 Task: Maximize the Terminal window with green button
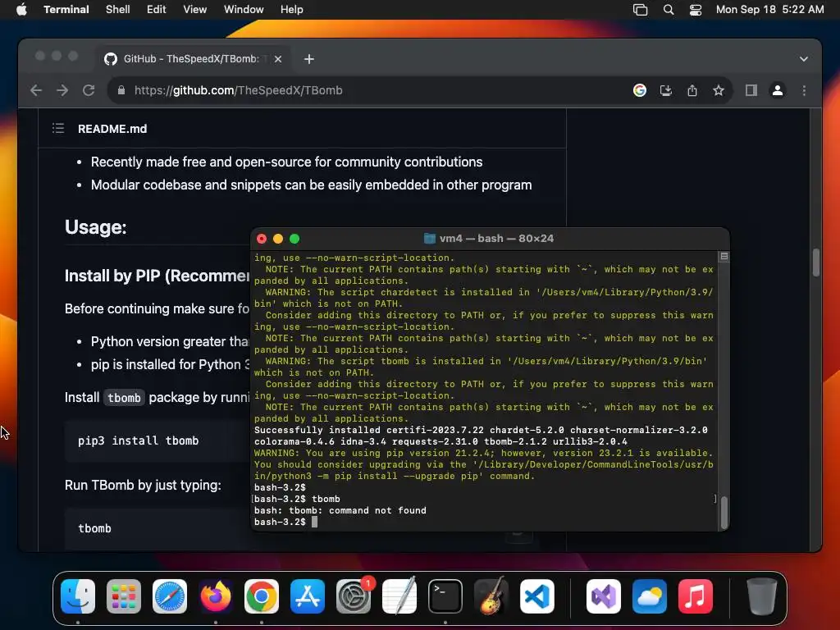294,239
